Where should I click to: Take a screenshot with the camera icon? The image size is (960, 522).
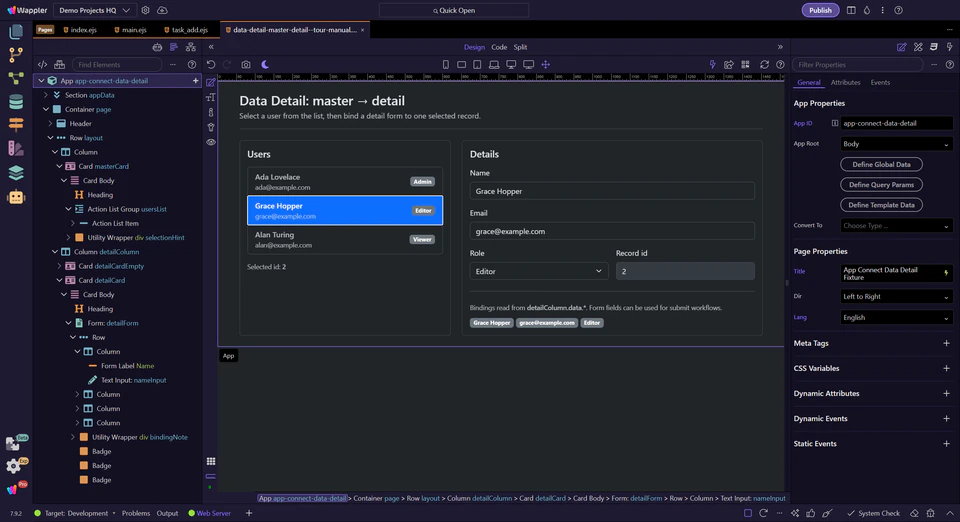246,64
